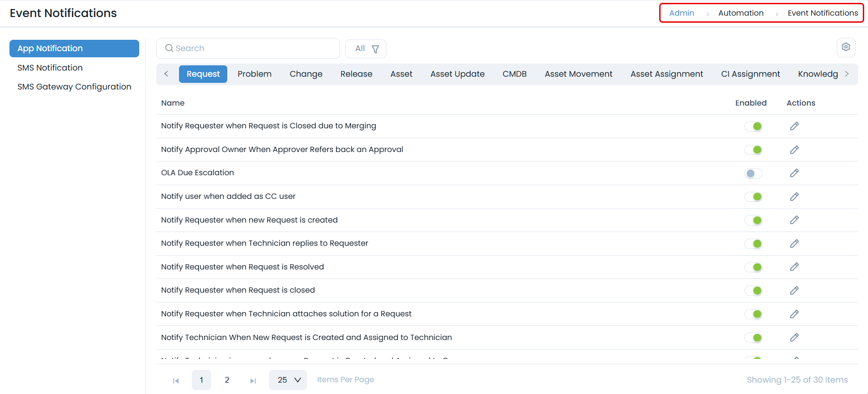Edit 'Notify Technician When New Request is Created and Assigned'
Screen dimensions: 868x394
tap(794, 337)
